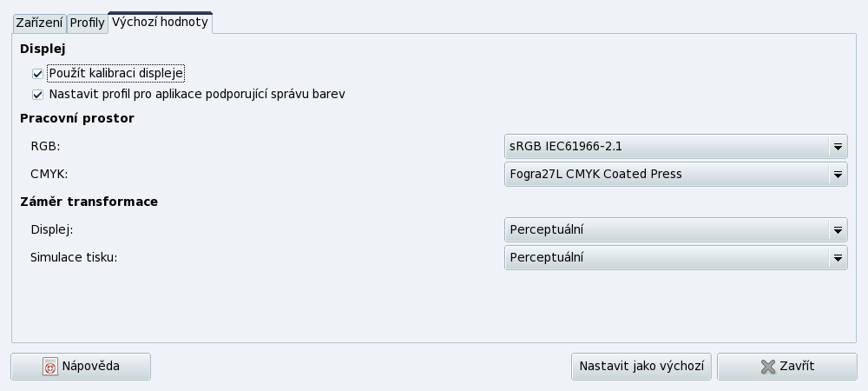Expand Simulace tisku Perceptuální dropdown

(676, 257)
